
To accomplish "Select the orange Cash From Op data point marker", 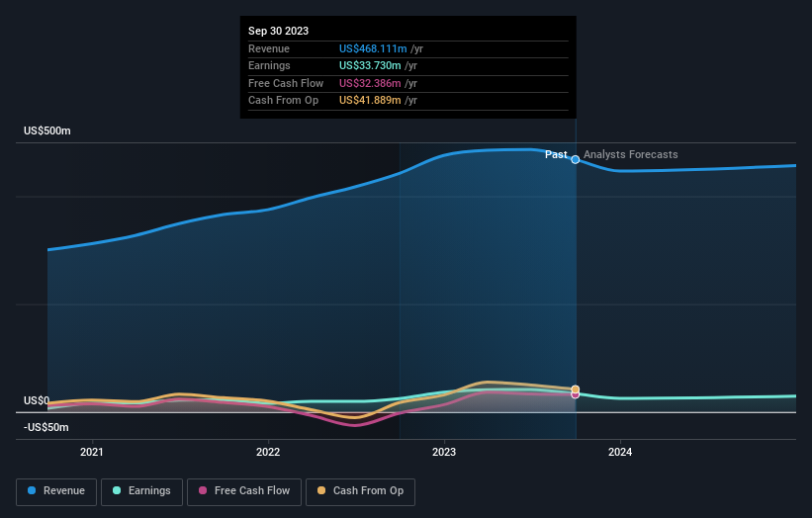I will point(576,389).
